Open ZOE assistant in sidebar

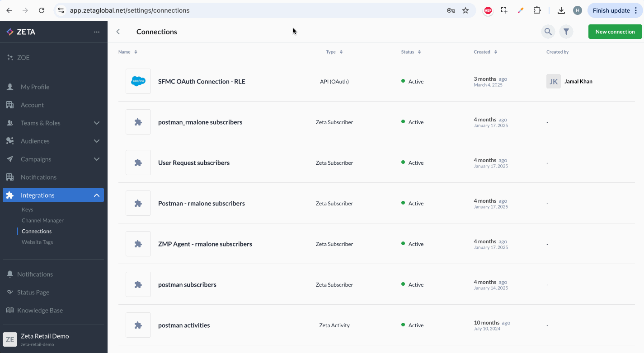(x=23, y=57)
